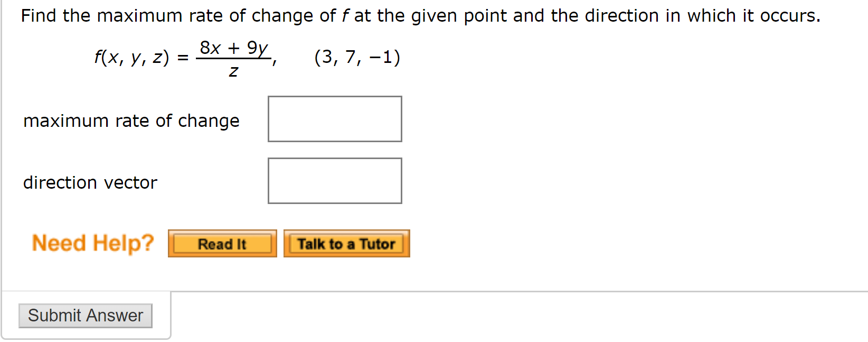The width and height of the screenshot is (868, 342).
Task: Click the Talk to a Tutor button
Action: click(346, 244)
